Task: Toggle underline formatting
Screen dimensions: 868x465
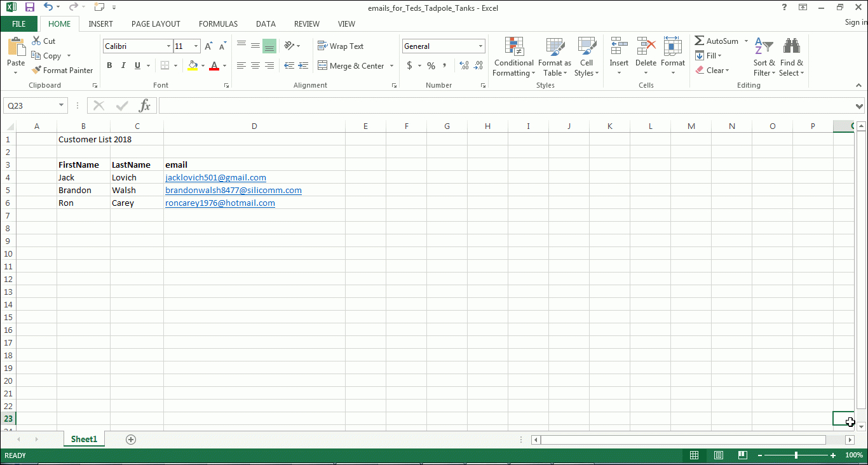Action: [136, 65]
